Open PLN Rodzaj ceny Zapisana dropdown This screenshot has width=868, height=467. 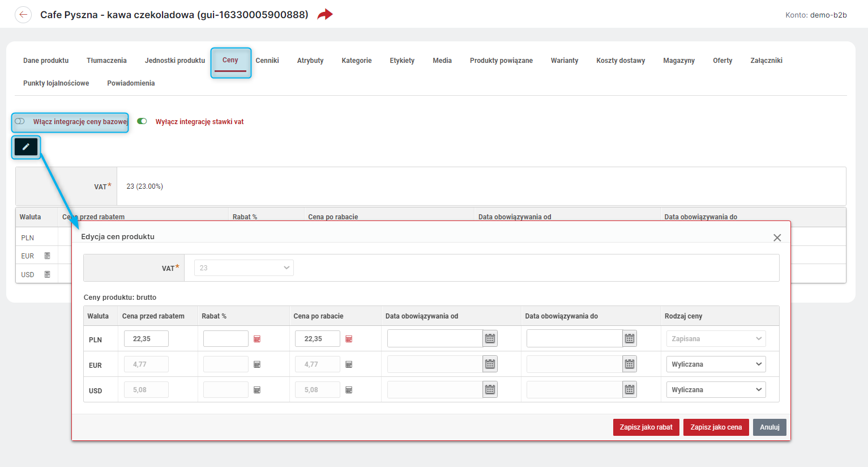pyautogui.click(x=716, y=338)
